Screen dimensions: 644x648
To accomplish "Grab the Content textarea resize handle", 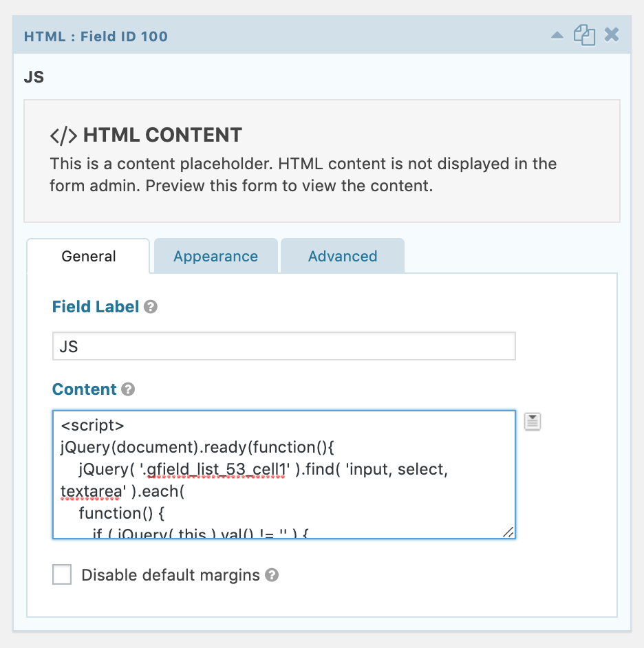I will pyautogui.click(x=508, y=532).
